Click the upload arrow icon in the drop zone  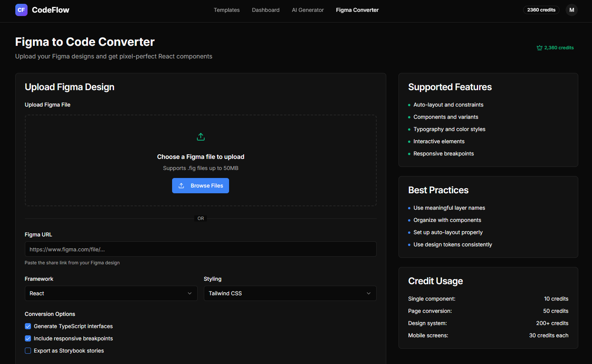[201, 137]
